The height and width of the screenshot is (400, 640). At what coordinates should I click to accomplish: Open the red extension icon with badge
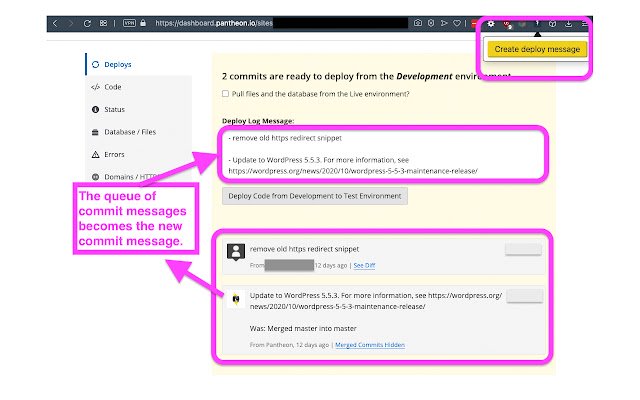coord(507,24)
